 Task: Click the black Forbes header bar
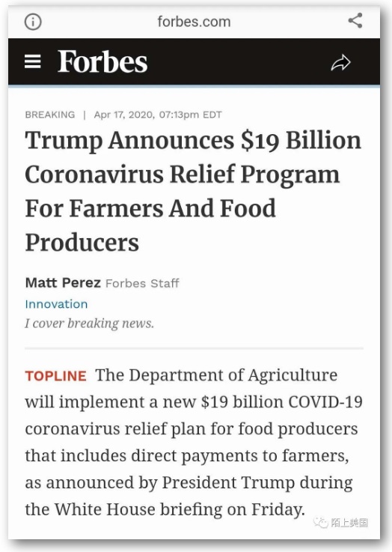(x=194, y=61)
